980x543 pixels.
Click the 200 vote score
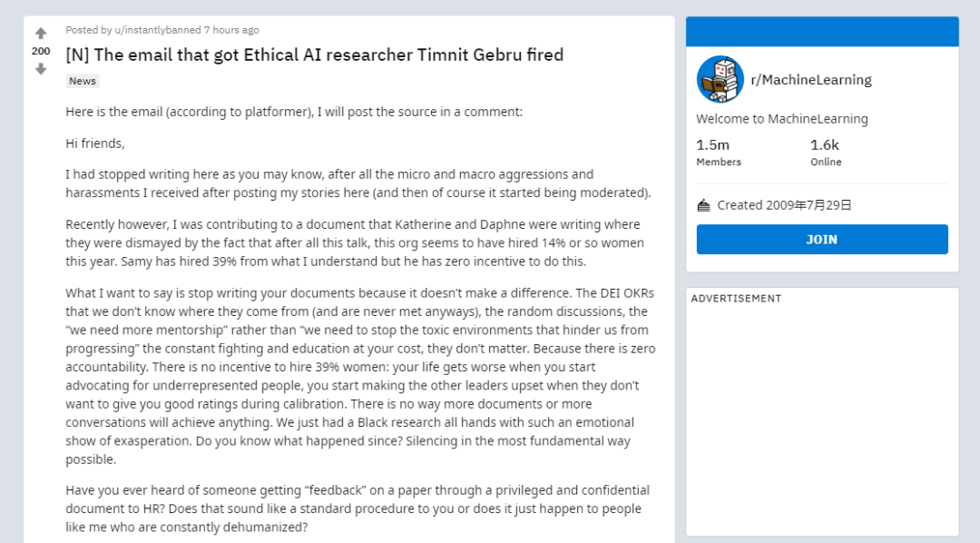click(41, 51)
